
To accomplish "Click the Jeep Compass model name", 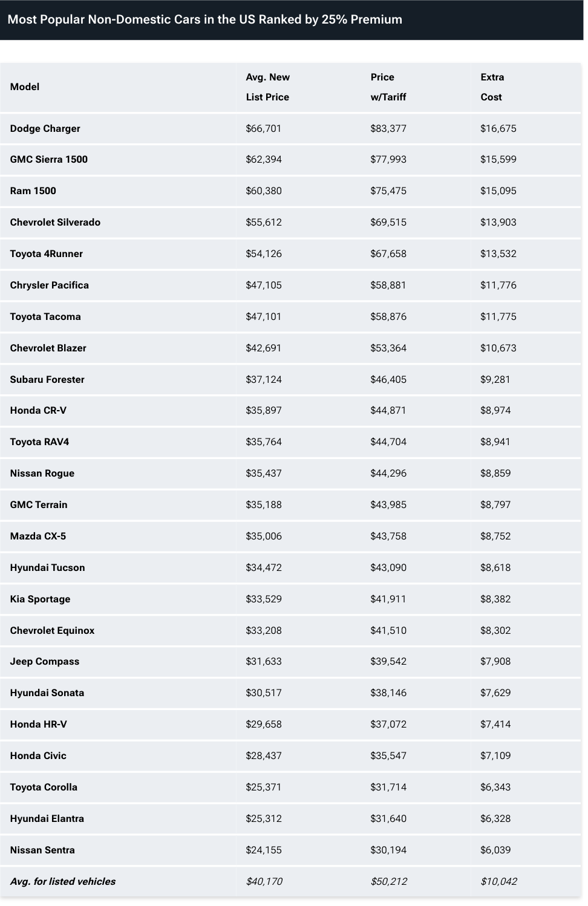I will [45, 661].
